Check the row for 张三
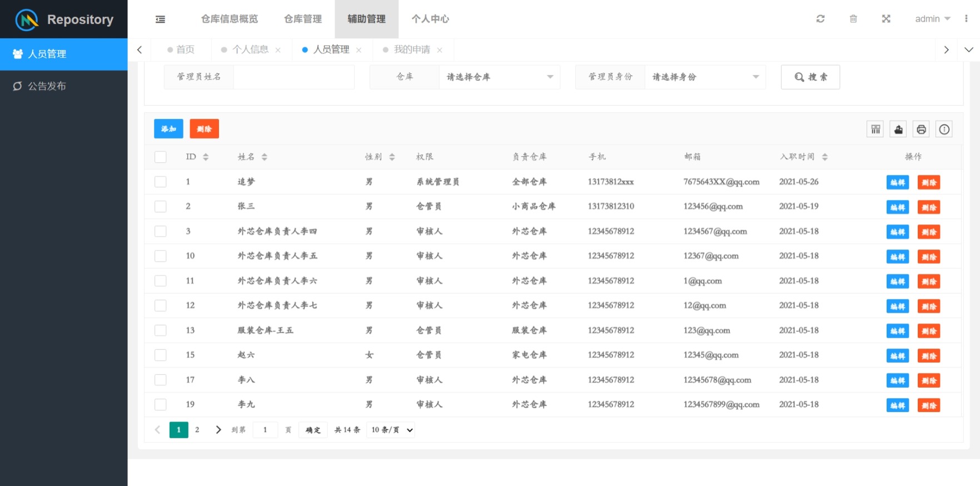This screenshot has height=486, width=980. coord(161,207)
